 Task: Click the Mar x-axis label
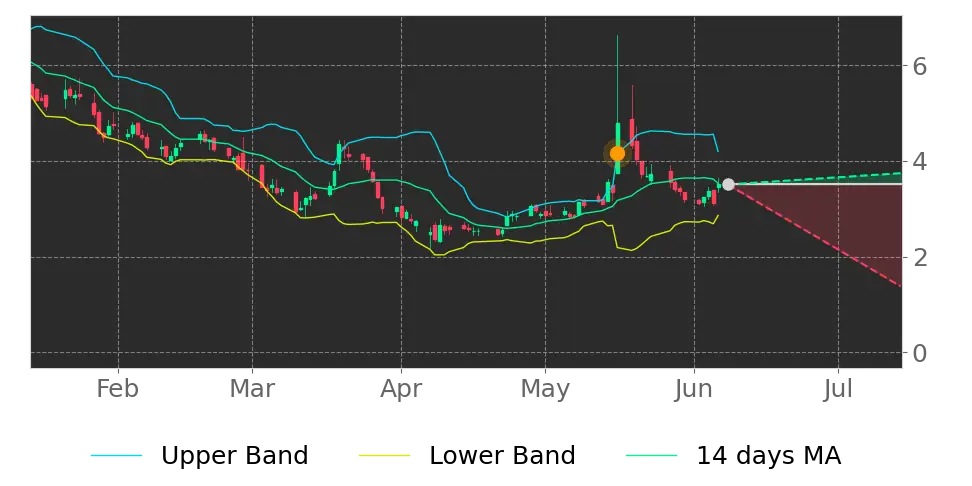[252, 389]
